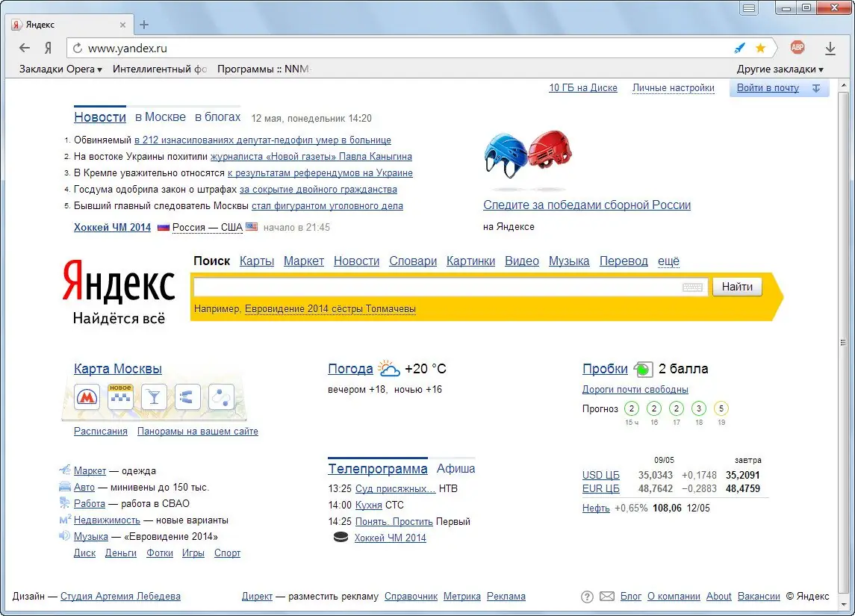Click the bookmark star icon
Viewport: 855px width, 616px height.
pos(761,48)
